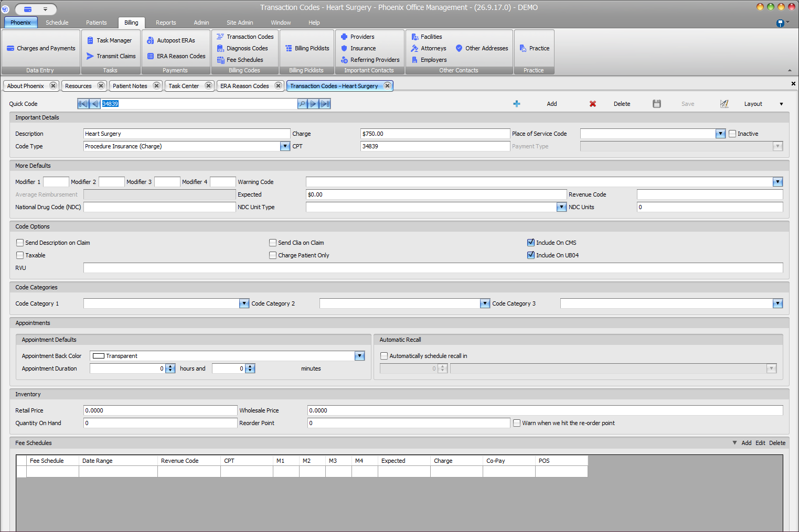Open the Patients ribbon tab
This screenshot has width=799, height=532.
point(97,23)
